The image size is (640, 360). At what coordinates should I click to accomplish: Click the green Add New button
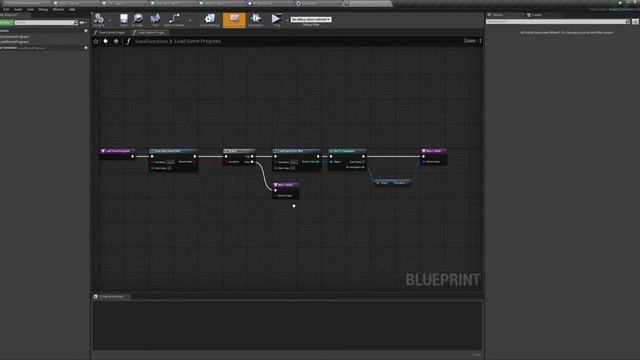coord(6,22)
